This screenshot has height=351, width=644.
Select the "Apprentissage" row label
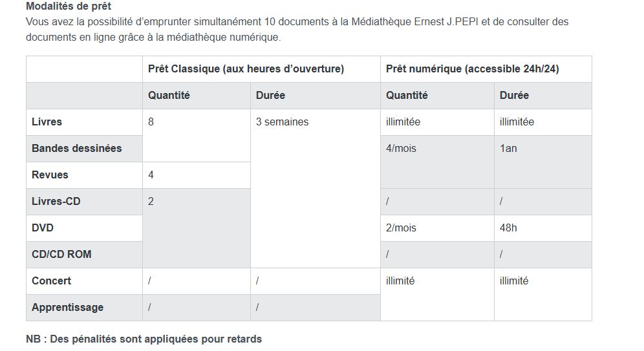67,307
